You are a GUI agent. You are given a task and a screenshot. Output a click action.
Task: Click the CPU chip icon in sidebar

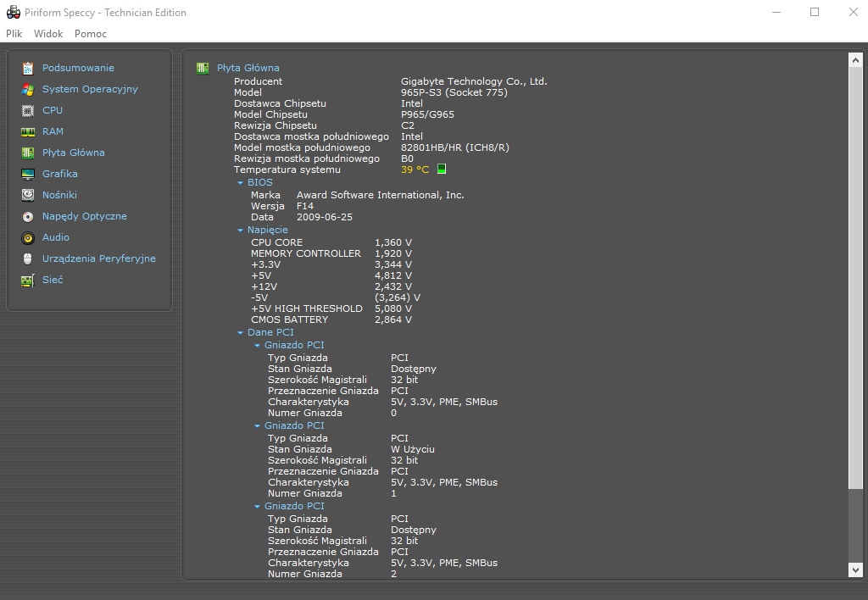[28, 110]
